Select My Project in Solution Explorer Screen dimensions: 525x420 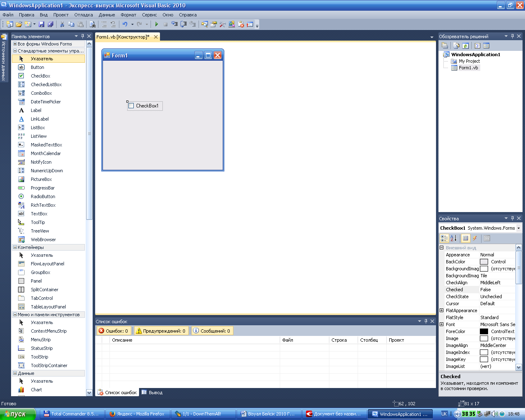tap(469, 61)
